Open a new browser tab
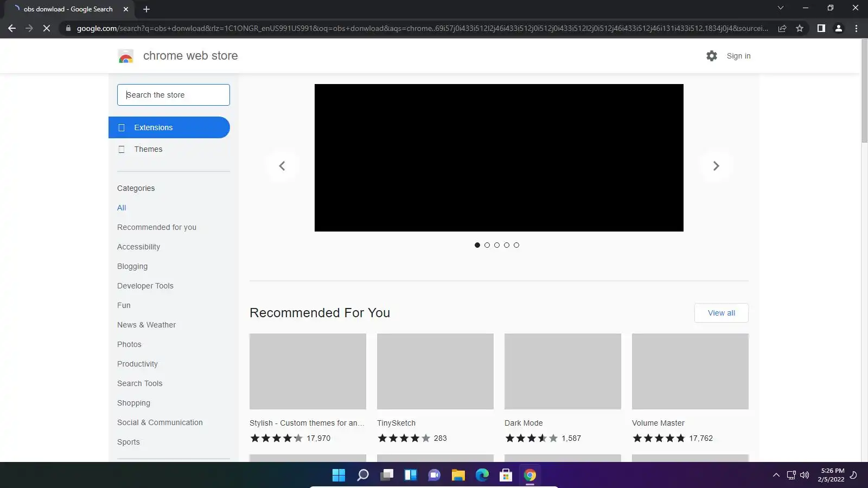 click(146, 9)
